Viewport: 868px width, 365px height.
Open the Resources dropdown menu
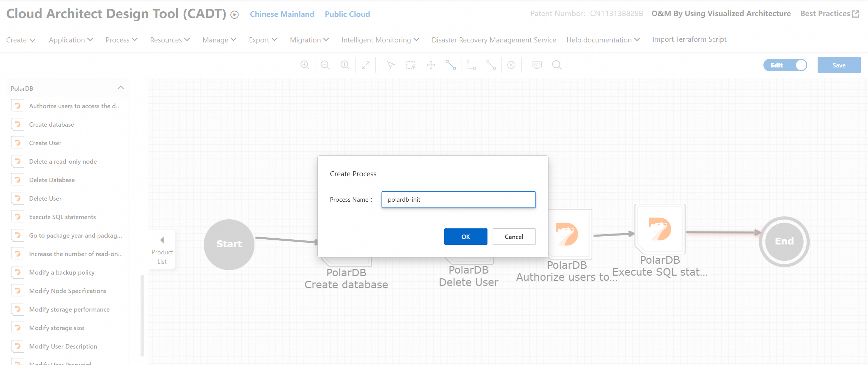(x=170, y=40)
